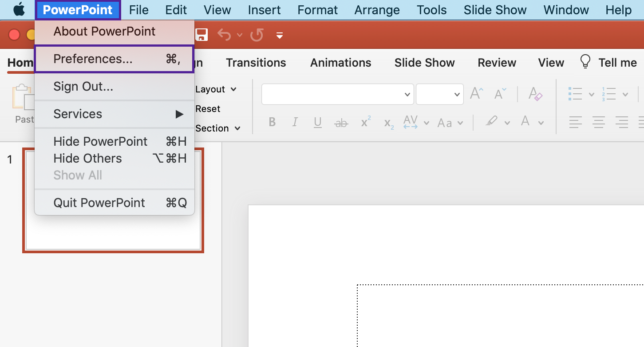644x347 pixels.
Task: Switch to Slide Show ribbon tab
Action: (x=425, y=63)
